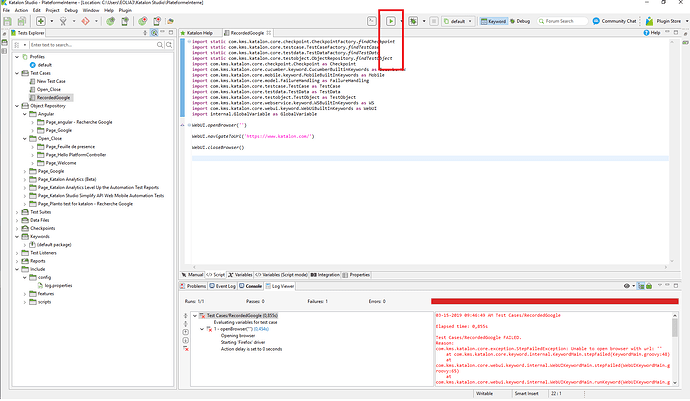Click the Record Web globe icon
Viewport: 690px width, 401px height.
pyautogui.click(x=143, y=21)
